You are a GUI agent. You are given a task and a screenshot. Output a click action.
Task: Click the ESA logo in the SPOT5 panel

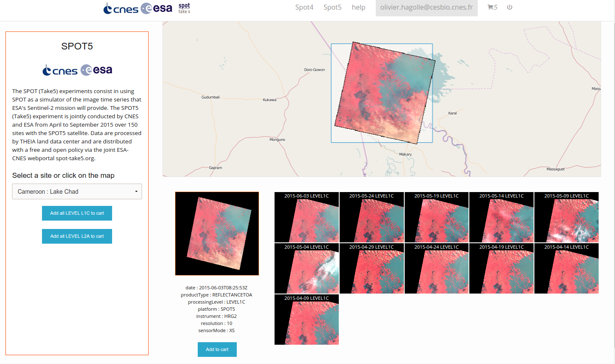click(x=96, y=70)
